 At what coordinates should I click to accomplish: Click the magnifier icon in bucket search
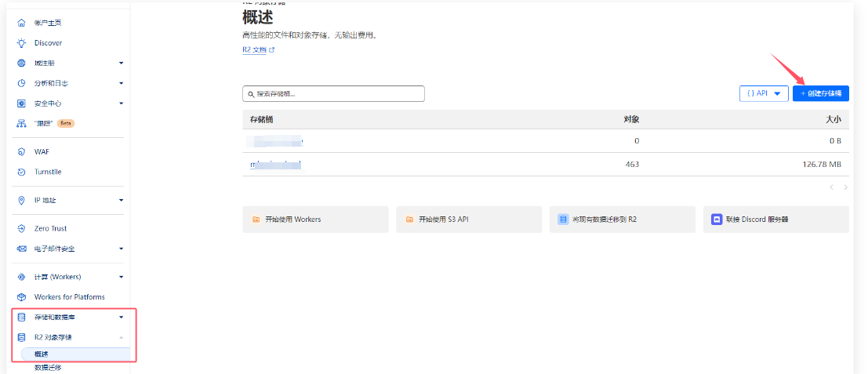tap(251, 94)
